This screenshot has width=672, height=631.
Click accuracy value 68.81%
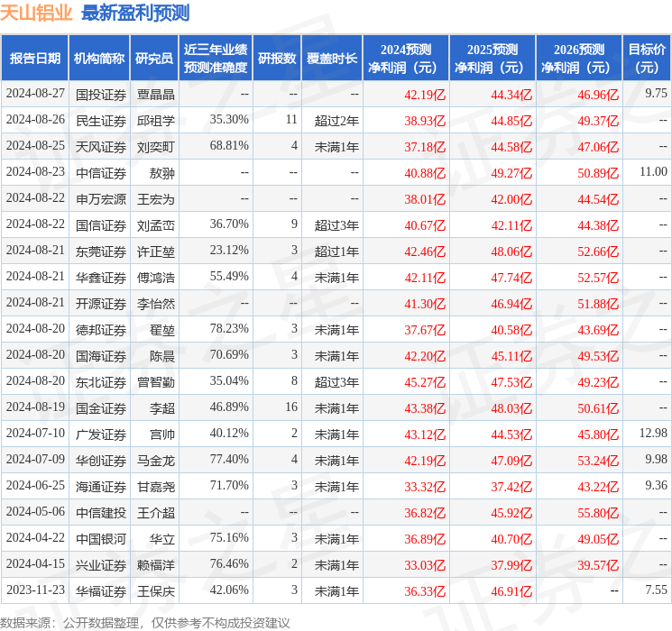point(229,146)
